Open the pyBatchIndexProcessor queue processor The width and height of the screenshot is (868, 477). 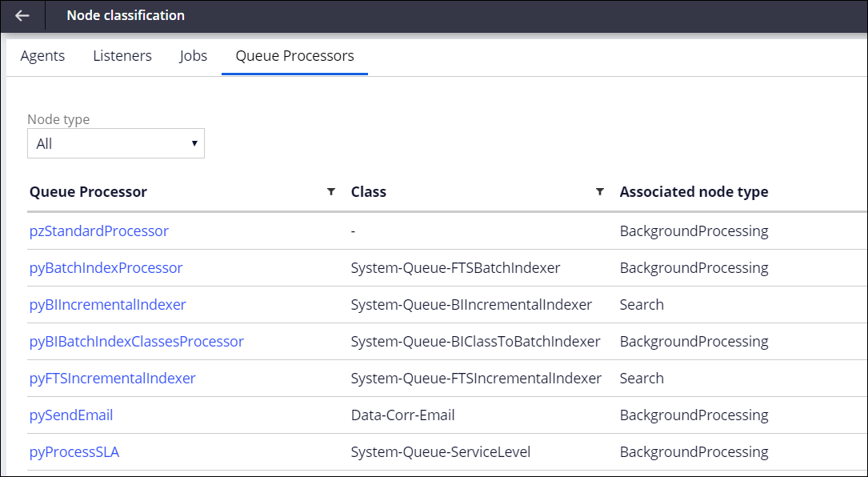106,268
